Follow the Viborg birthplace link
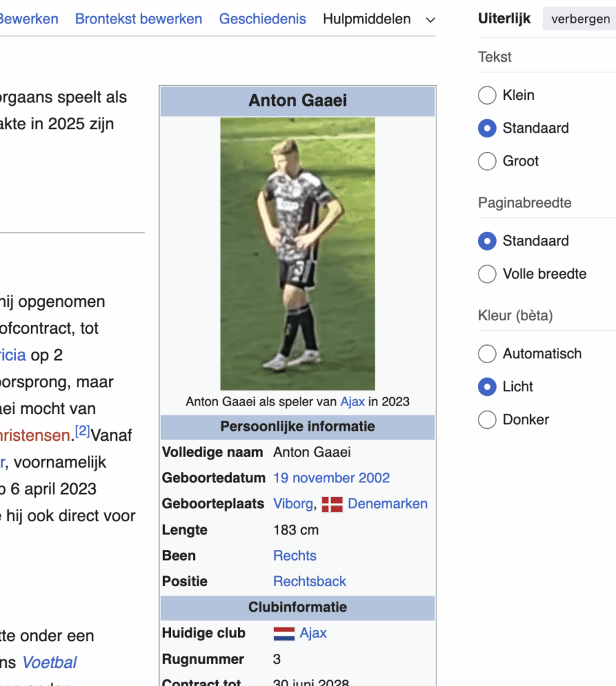 293,503
